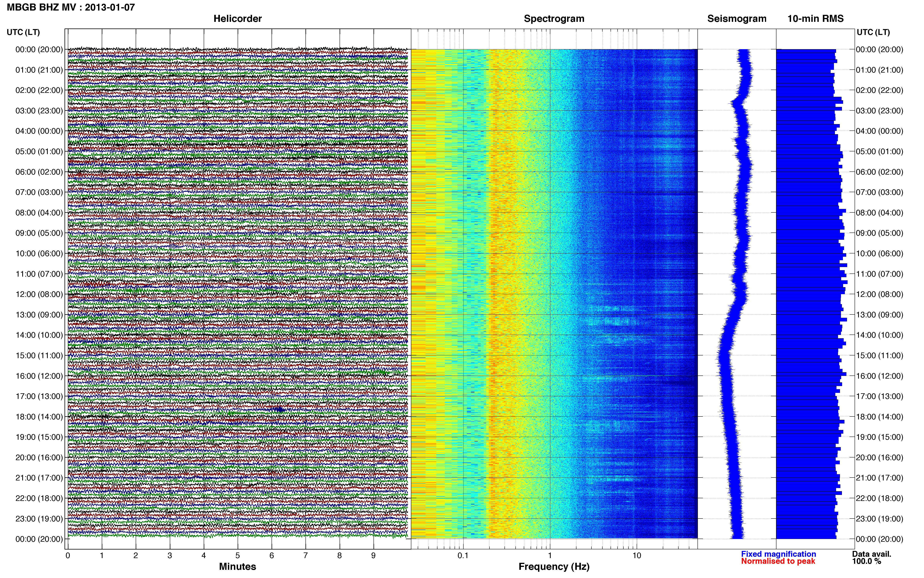Click 20:00 (16:00) beside the RMS panel
The height and width of the screenshot is (578, 924).
pyautogui.click(x=879, y=458)
